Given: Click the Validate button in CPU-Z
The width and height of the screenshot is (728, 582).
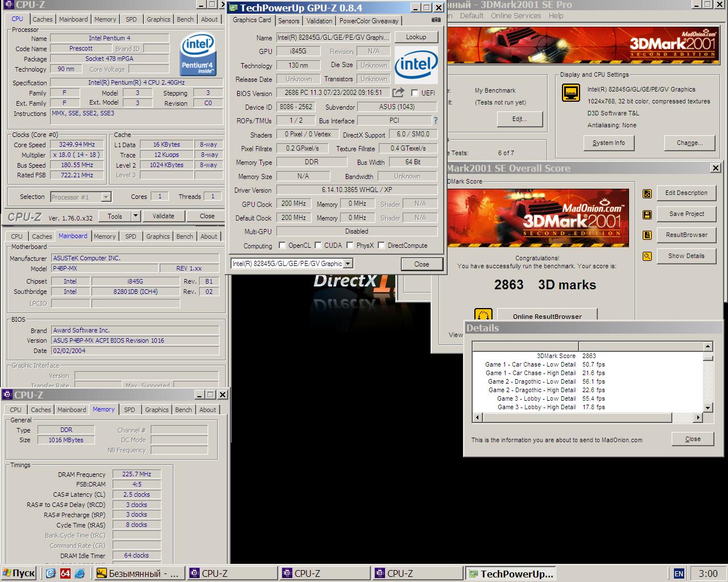Looking at the screenshot, I should (x=163, y=216).
